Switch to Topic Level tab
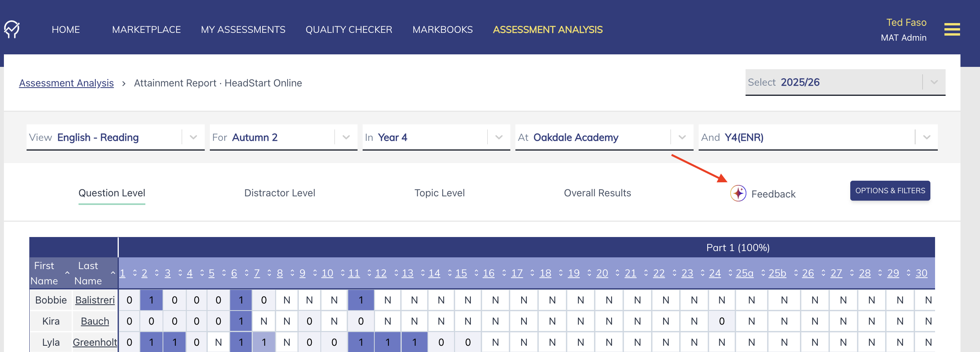Viewport: 980px width, 352px height. pyautogui.click(x=439, y=193)
